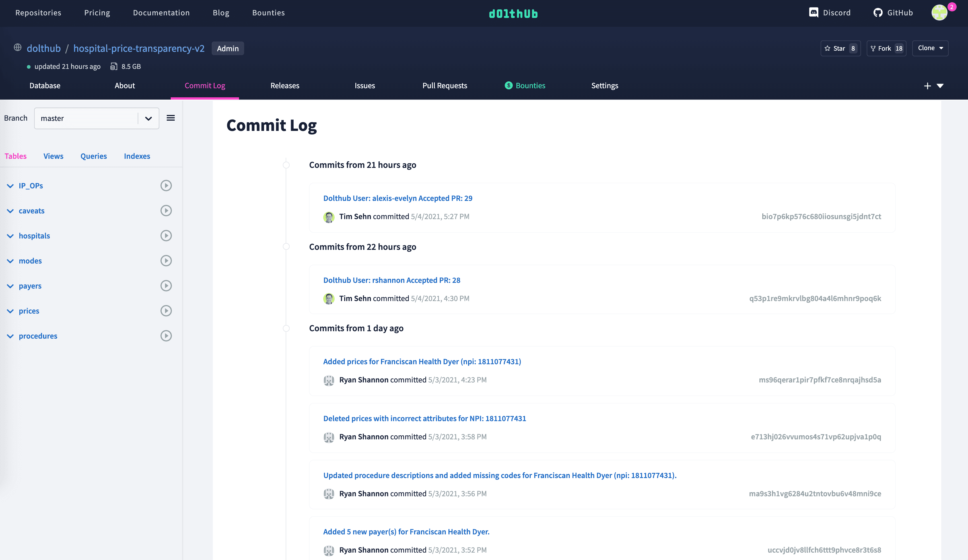Click the plus icon in repository tabs bar

927,86
